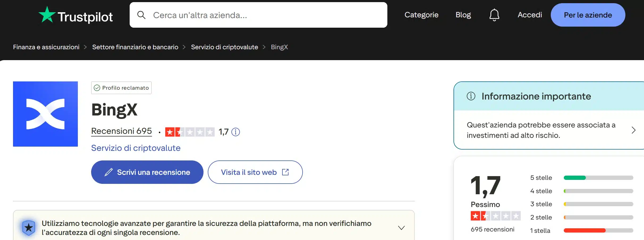The image size is (644, 240).
Task: Click the shield star verification badge
Action: pos(28,227)
